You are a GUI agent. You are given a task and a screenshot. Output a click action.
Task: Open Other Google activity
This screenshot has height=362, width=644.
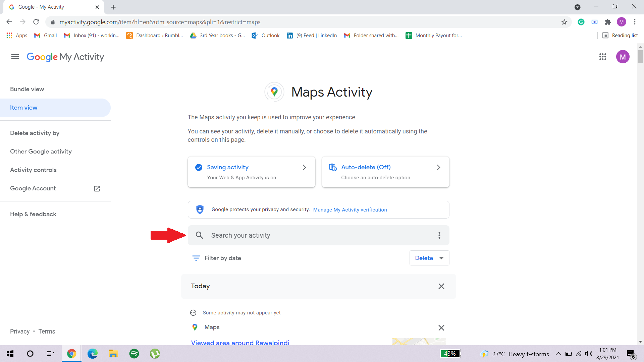pyautogui.click(x=41, y=152)
